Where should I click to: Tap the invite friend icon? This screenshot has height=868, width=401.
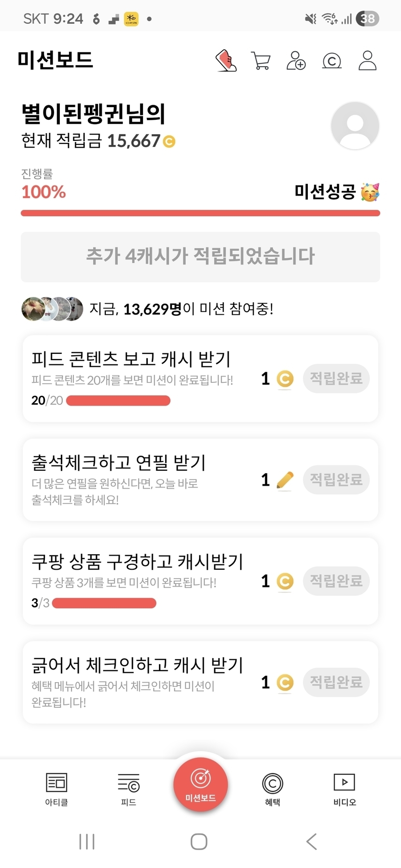(x=296, y=61)
